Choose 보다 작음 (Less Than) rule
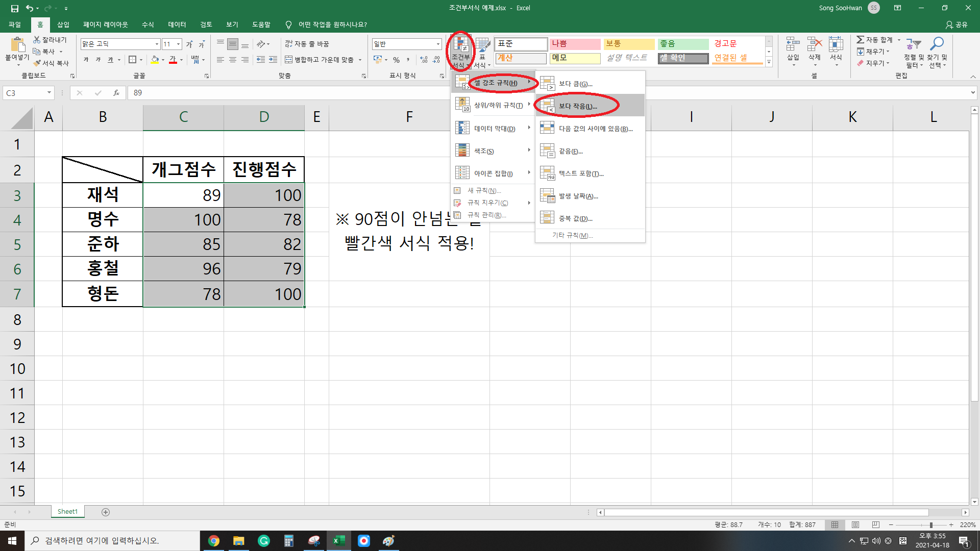The image size is (980, 551). [x=577, y=106]
